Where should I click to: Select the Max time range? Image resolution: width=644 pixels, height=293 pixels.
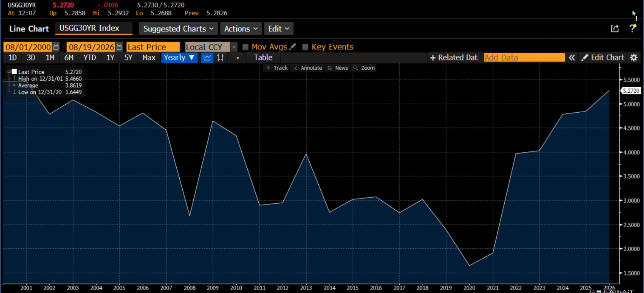click(x=149, y=58)
